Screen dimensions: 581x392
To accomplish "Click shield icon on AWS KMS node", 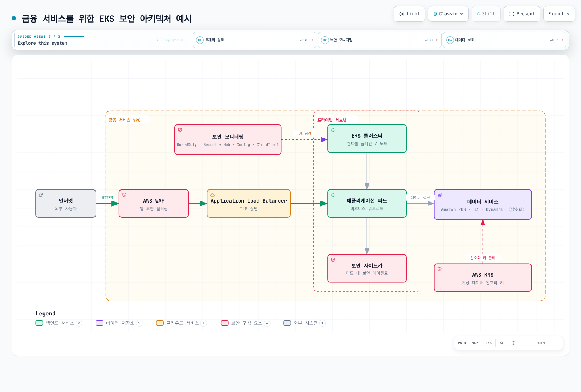I will tap(440, 269).
